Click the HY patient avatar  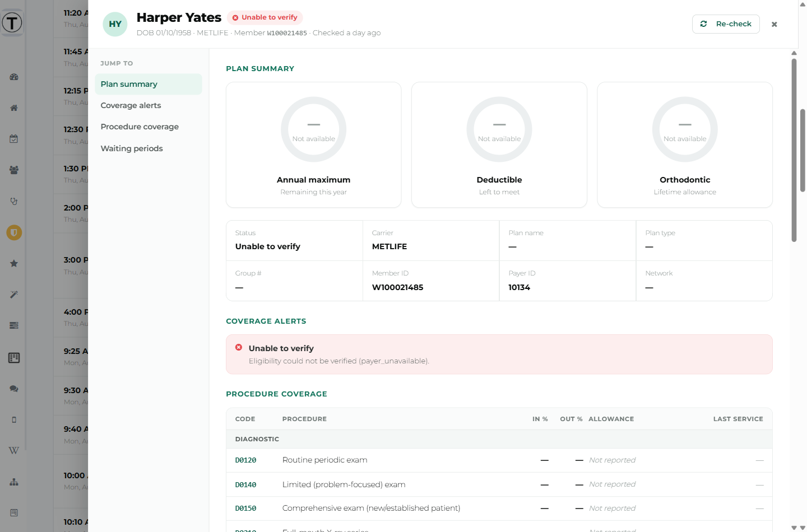click(115, 24)
